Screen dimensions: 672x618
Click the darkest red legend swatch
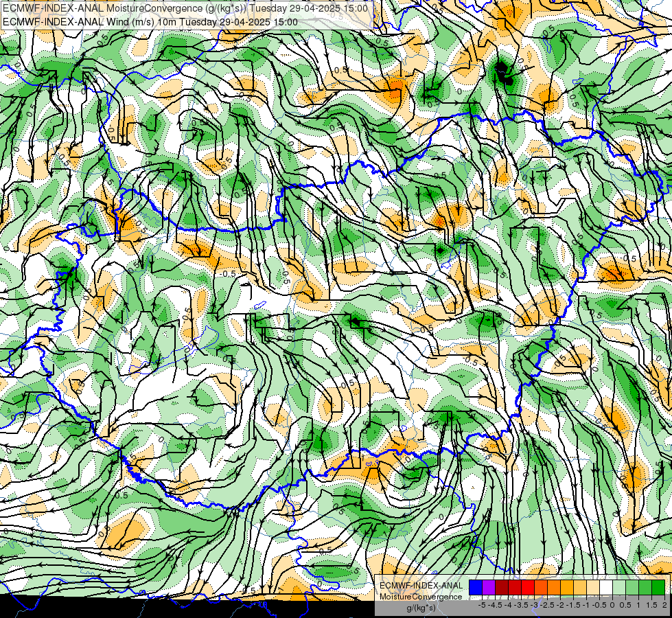pyautogui.click(x=502, y=587)
